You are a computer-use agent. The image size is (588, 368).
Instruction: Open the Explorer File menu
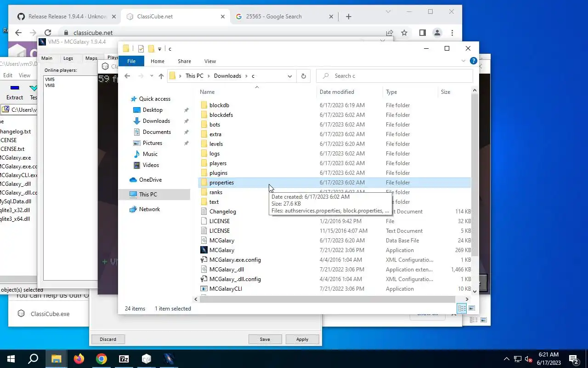point(131,61)
